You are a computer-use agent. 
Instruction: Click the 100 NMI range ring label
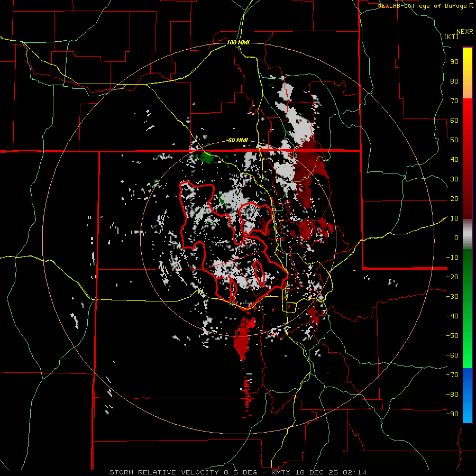[238, 42]
